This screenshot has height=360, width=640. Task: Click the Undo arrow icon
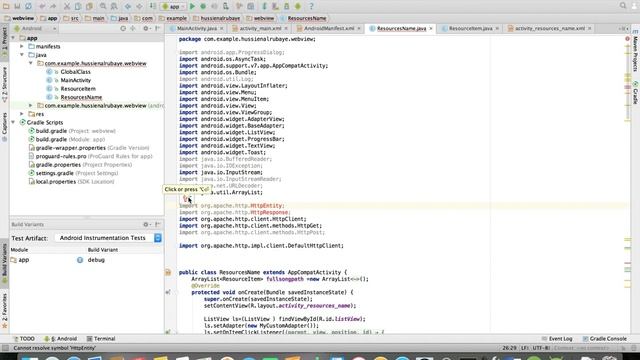pyautogui.click(x=42, y=6)
